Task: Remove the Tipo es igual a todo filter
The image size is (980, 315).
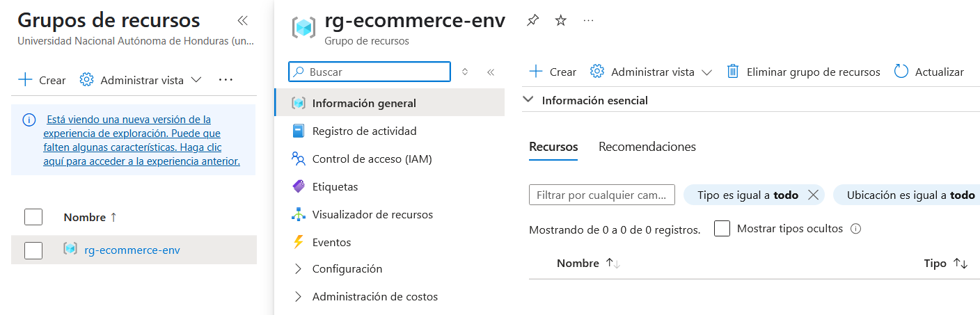Action: click(813, 195)
